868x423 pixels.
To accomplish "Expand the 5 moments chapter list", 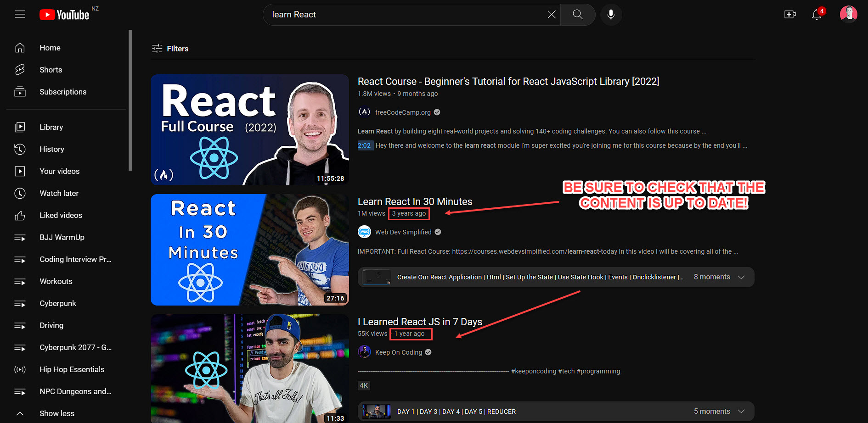I will pos(741,412).
